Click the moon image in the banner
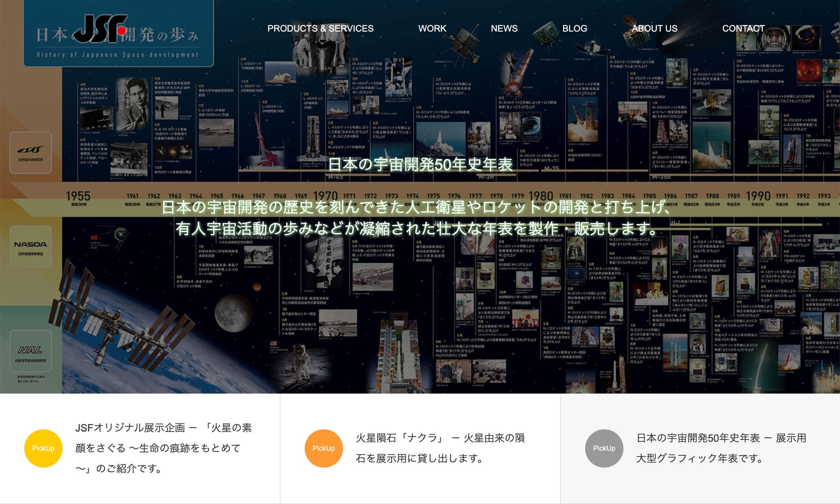Image resolution: width=840 pixels, height=504 pixels. 233,313
